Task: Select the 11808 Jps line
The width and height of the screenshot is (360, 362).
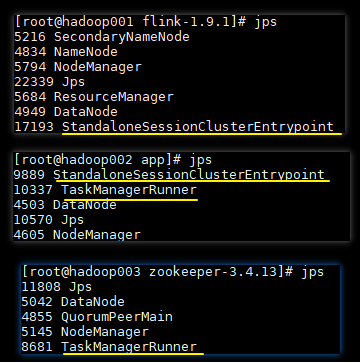Action: point(57,287)
